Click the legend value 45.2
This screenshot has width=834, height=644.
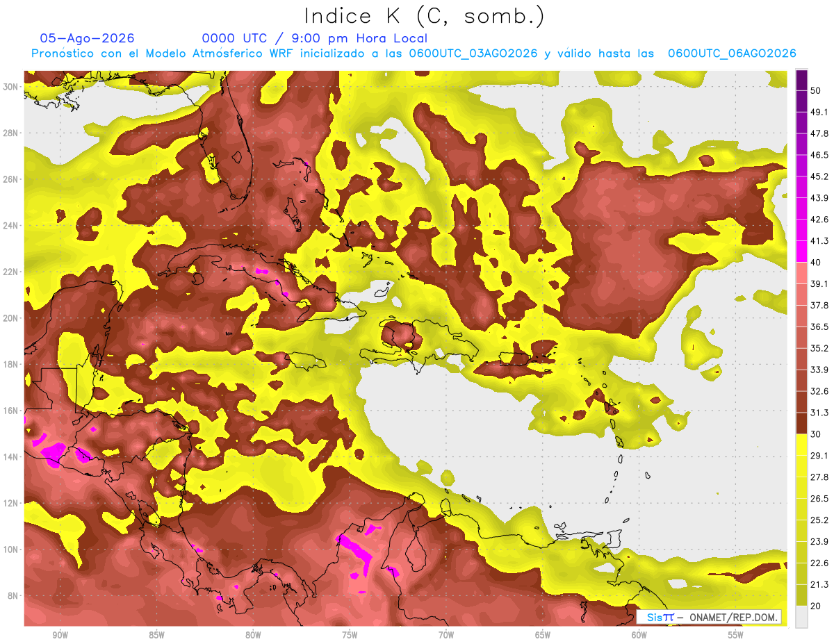[x=819, y=176]
